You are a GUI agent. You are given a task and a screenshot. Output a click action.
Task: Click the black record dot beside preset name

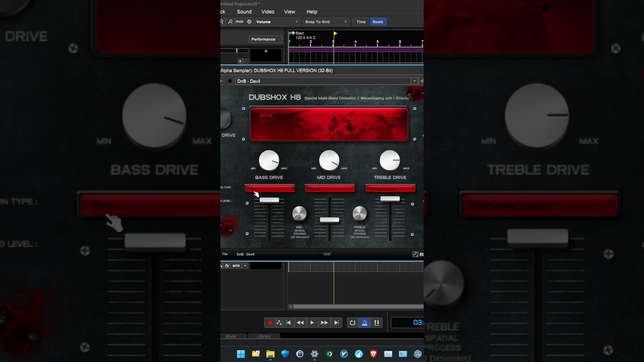(230, 81)
